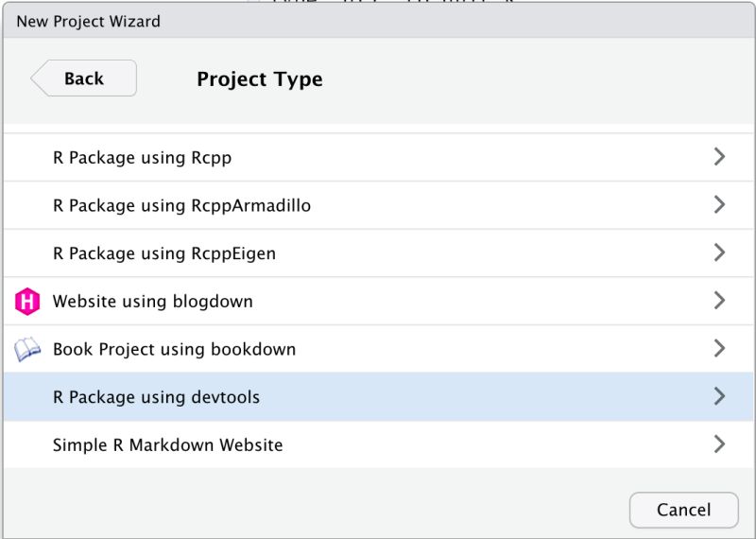Select R Package using RcppArmadillo
Screen dimensions: 756x539
coord(378,205)
